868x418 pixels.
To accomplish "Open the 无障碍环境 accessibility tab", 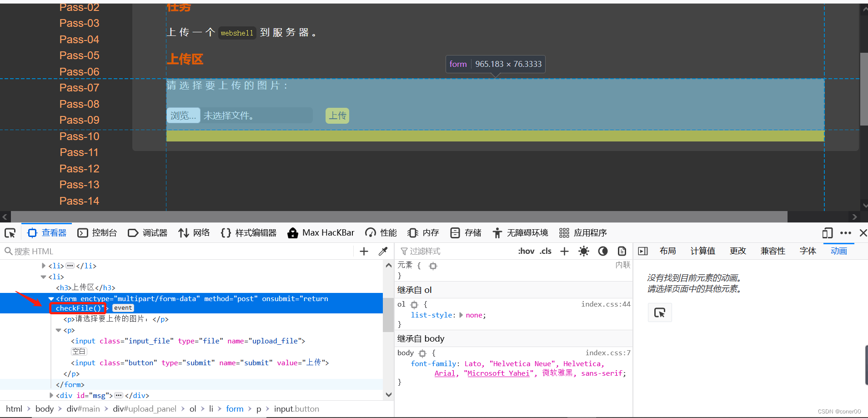I will pyautogui.click(x=520, y=233).
